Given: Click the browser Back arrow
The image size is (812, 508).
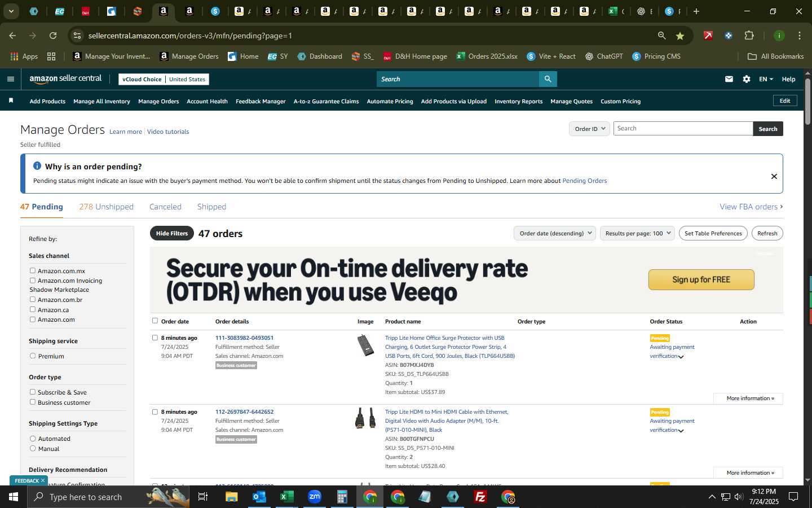Looking at the screenshot, I should (x=12, y=36).
